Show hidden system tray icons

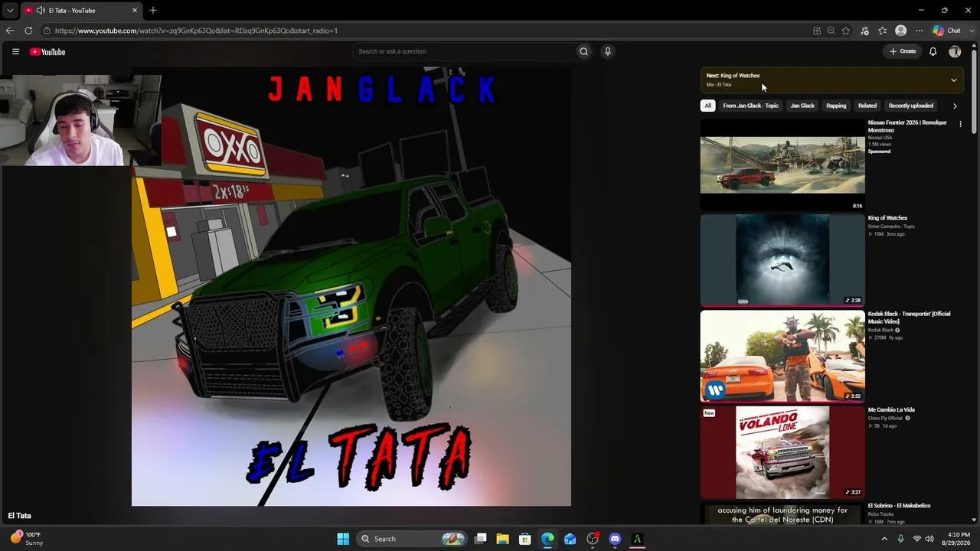tap(884, 539)
